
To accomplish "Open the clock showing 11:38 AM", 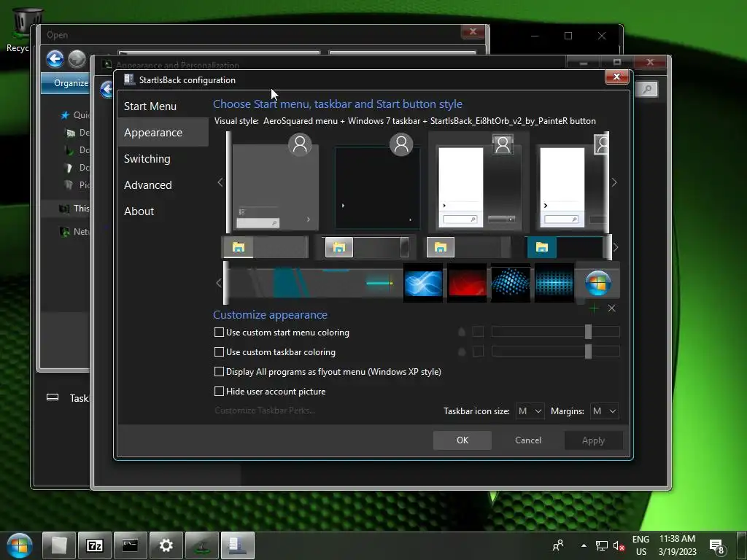I will coord(678,545).
